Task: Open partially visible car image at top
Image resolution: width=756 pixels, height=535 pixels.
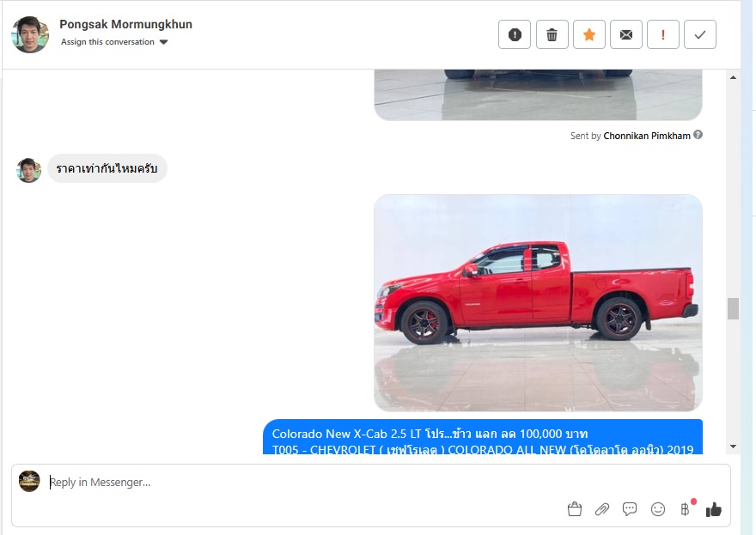Action: coord(538,95)
